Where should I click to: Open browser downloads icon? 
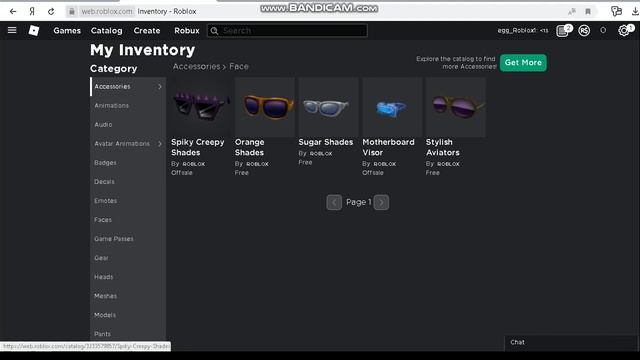(x=635, y=11)
